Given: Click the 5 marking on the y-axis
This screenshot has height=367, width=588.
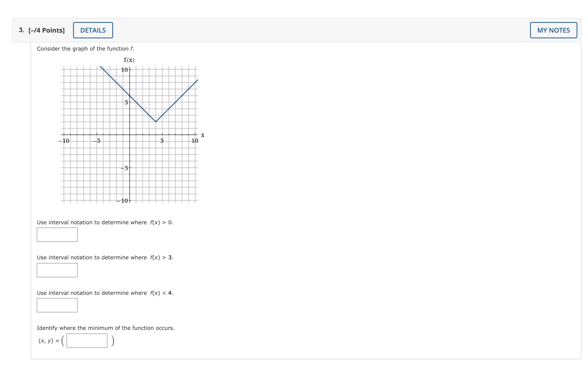Looking at the screenshot, I should tap(126, 102).
